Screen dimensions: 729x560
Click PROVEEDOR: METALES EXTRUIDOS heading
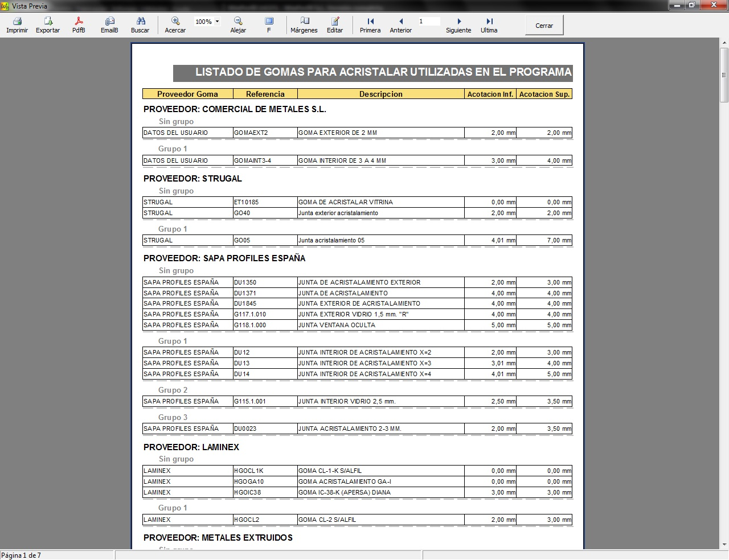pos(218,538)
